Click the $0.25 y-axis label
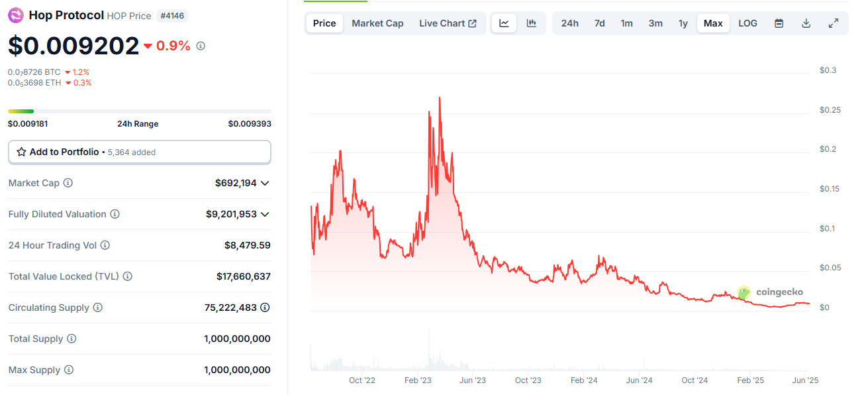This screenshot has width=868, height=395. (829, 110)
